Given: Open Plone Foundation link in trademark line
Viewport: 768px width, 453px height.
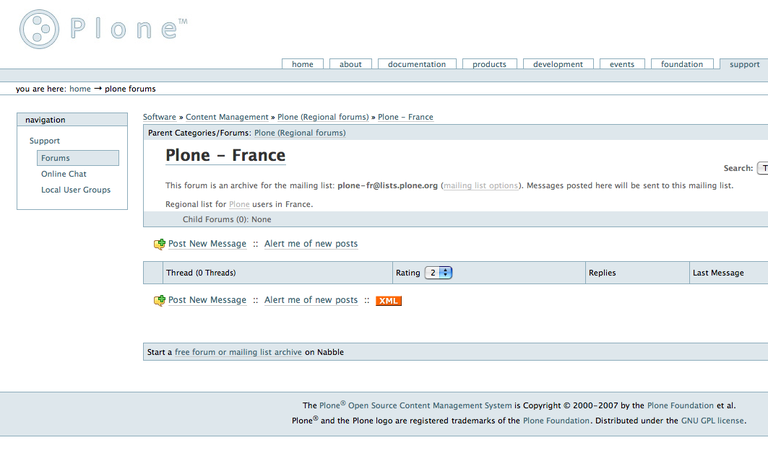Looking at the screenshot, I should coord(556,421).
